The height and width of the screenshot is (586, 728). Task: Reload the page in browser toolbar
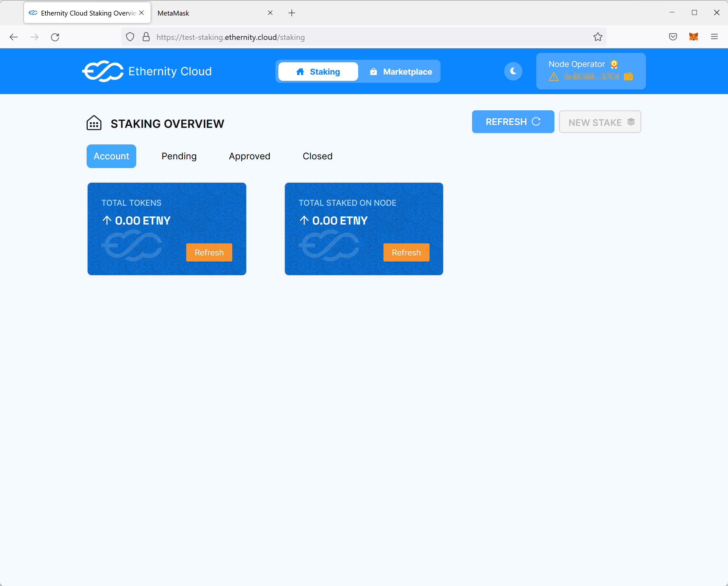[55, 37]
